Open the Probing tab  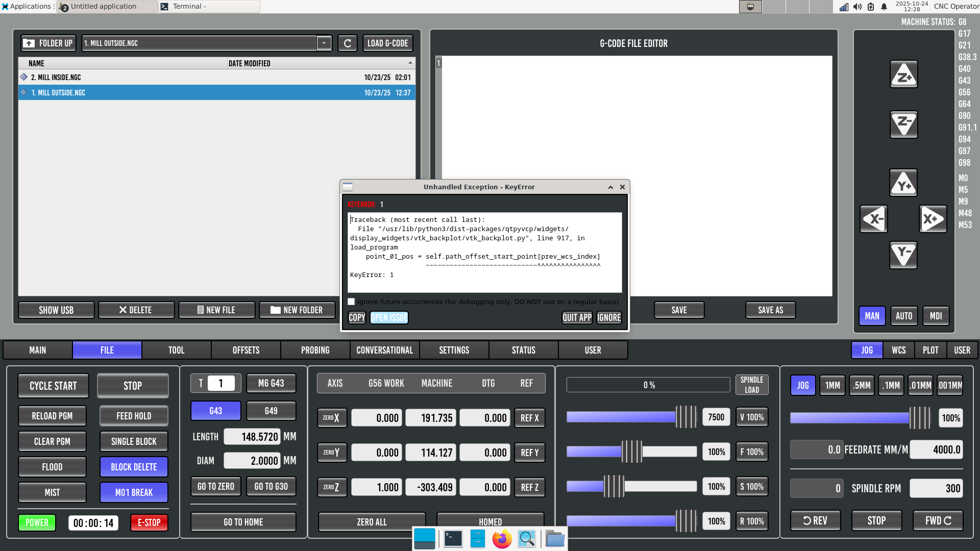pos(315,350)
